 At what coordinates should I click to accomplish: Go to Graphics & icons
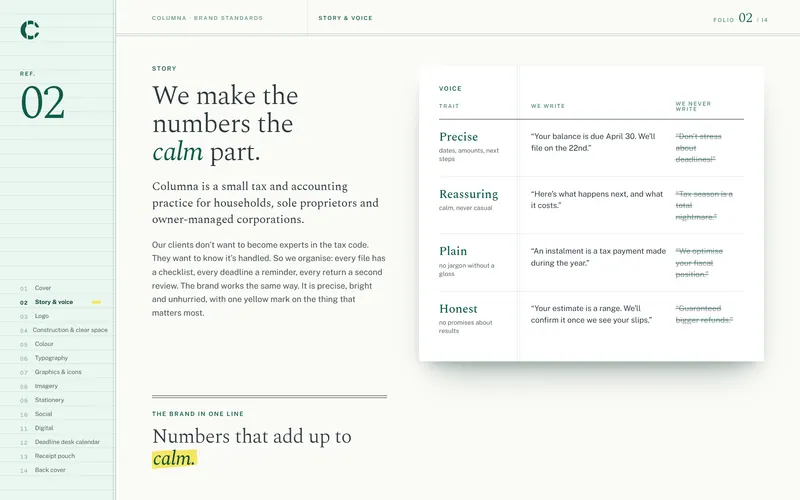[58, 372]
